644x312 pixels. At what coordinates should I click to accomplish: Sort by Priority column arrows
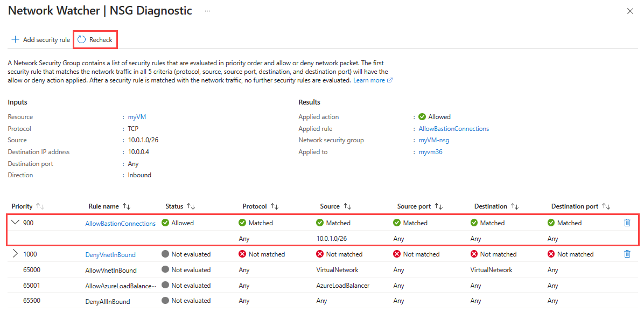[39, 206]
